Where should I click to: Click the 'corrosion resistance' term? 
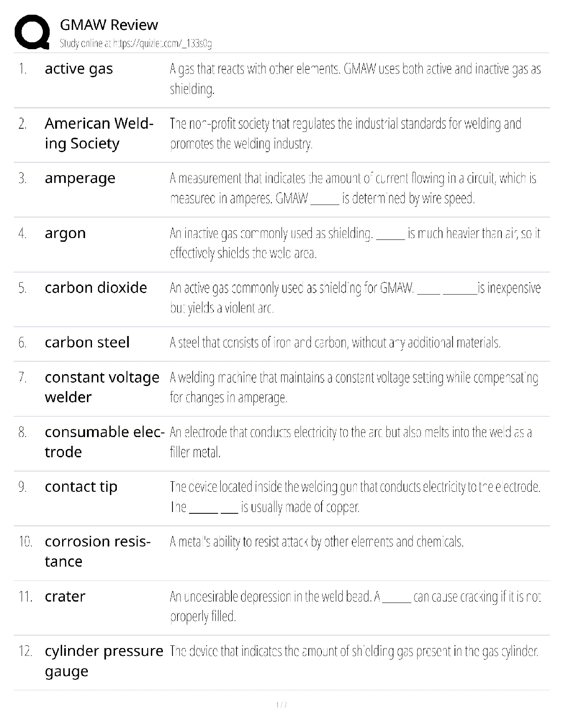tap(98, 551)
